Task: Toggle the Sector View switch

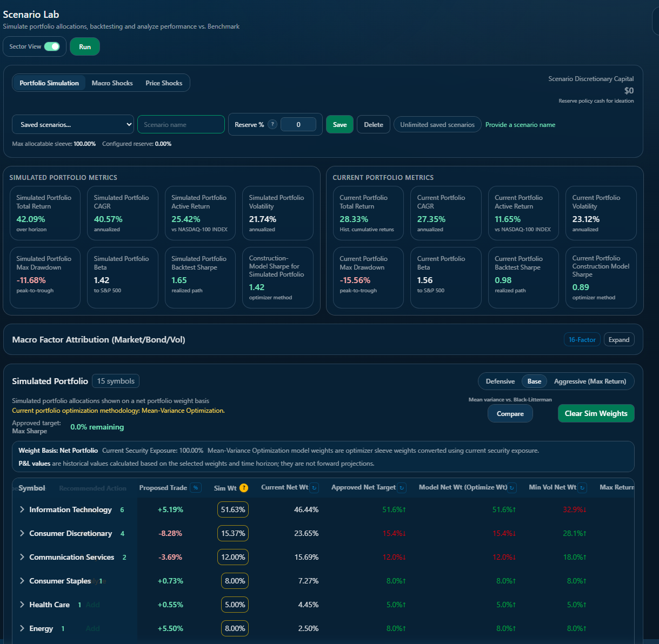Action: click(52, 46)
